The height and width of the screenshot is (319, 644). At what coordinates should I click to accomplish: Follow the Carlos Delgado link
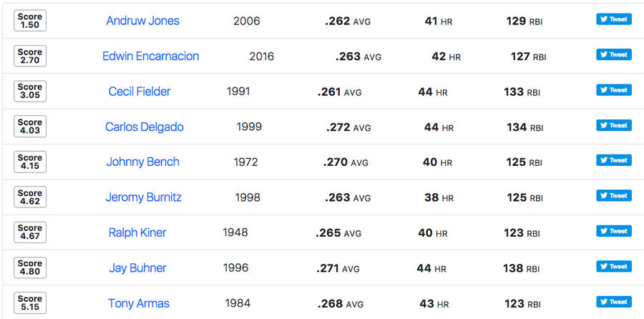pyautogui.click(x=144, y=127)
